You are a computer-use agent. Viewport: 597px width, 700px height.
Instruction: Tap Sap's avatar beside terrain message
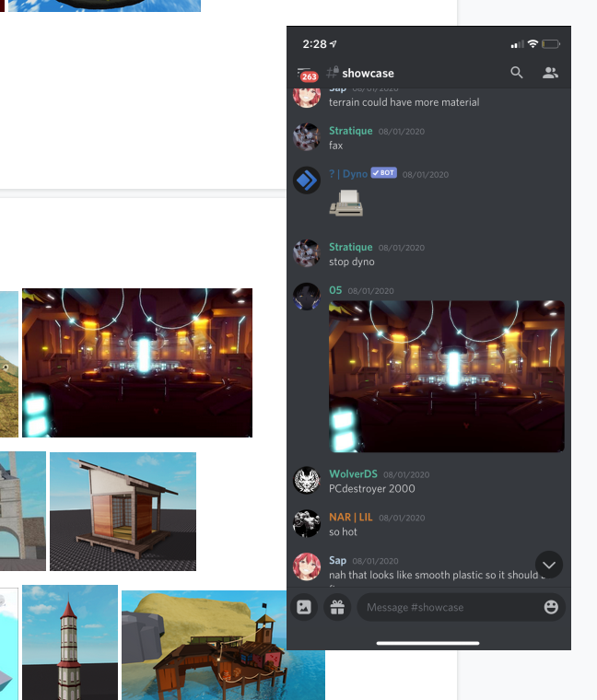tap(307, 98)
